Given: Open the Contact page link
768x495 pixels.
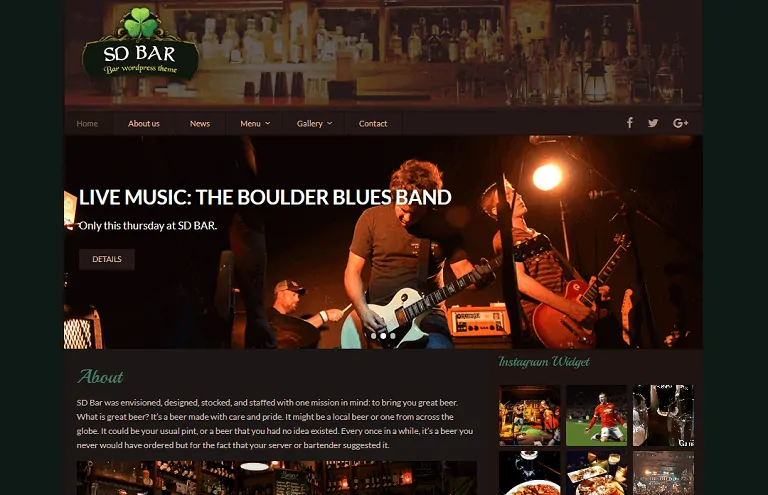Looking at the screenshot, I should tap(373, 123).
